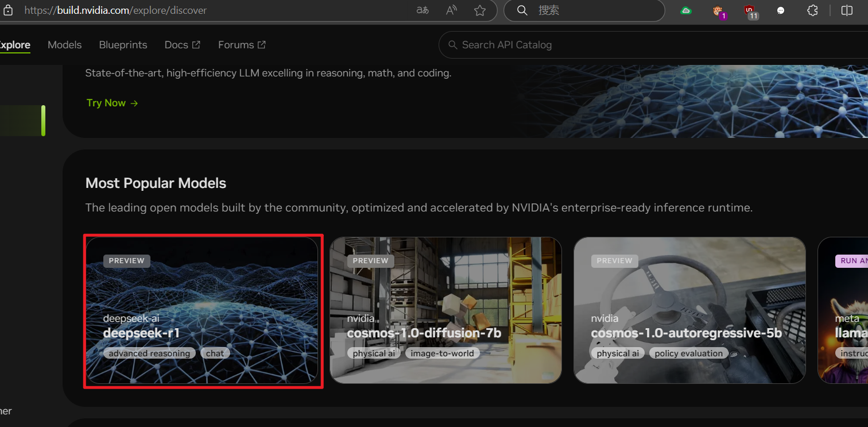Image resolution: width=868 pixels, height=427 pixels.
Task: Click the advanced reasoning tag on deepseek-r1
Action: coord(149,353)
